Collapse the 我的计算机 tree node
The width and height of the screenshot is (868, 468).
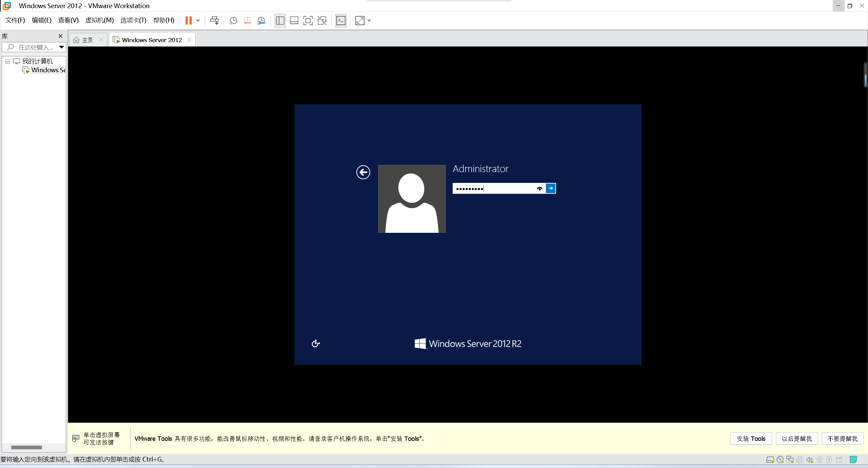tap(7, 61)
